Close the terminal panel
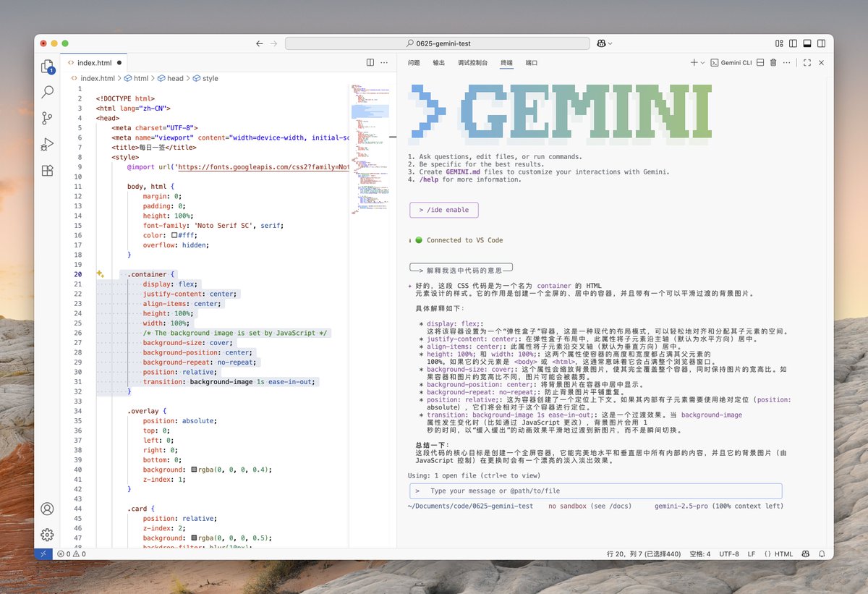868x594 pixels. click(821, 63)
